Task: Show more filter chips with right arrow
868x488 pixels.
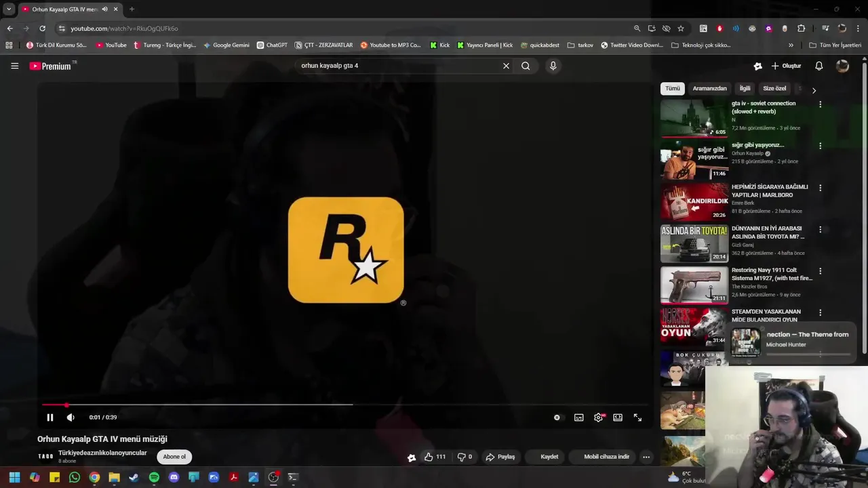Action: point(814,90)
